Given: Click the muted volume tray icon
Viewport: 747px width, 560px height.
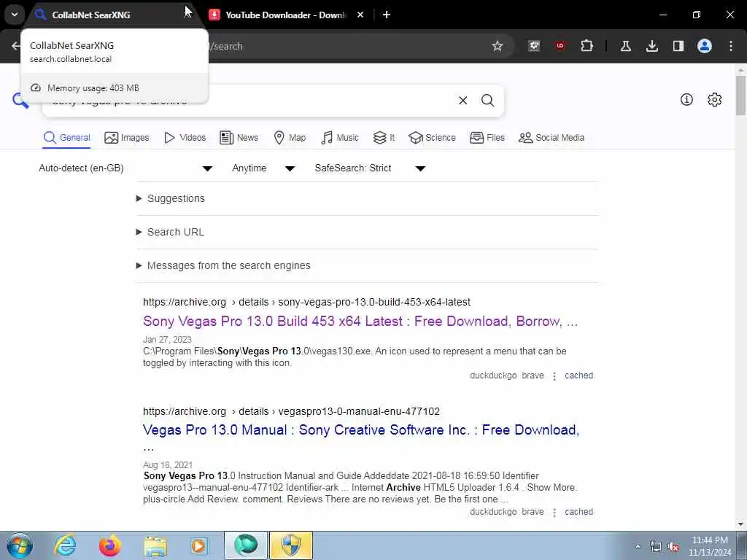Looking at the screenshot, I should tap(673, 547).
